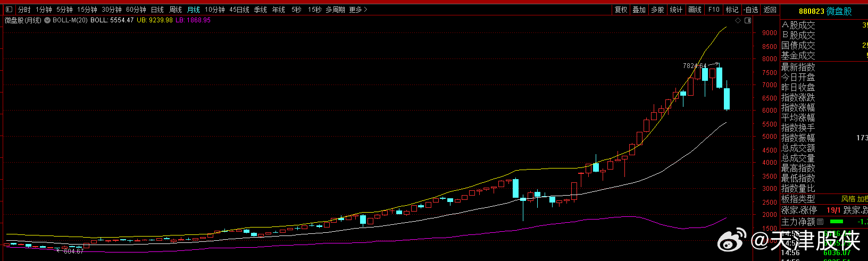
Task: Click the B股成交 row
Action: click(824, 35)
